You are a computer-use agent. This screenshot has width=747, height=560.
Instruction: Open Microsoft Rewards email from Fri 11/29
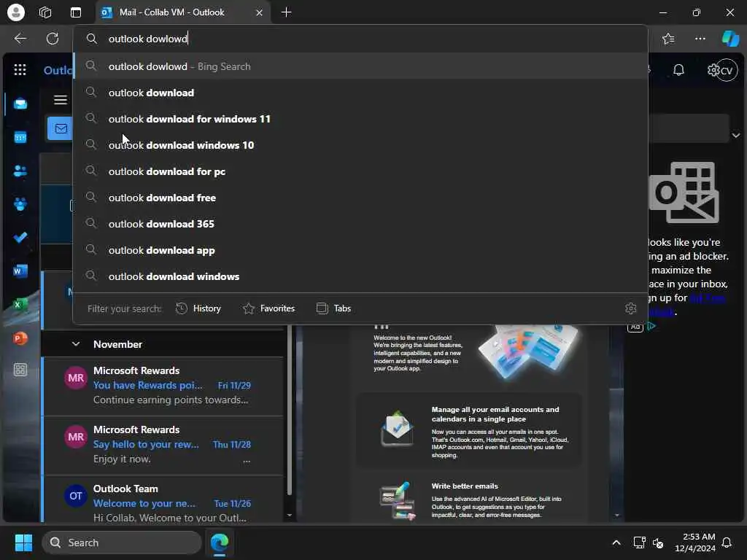tap(163, 385)
